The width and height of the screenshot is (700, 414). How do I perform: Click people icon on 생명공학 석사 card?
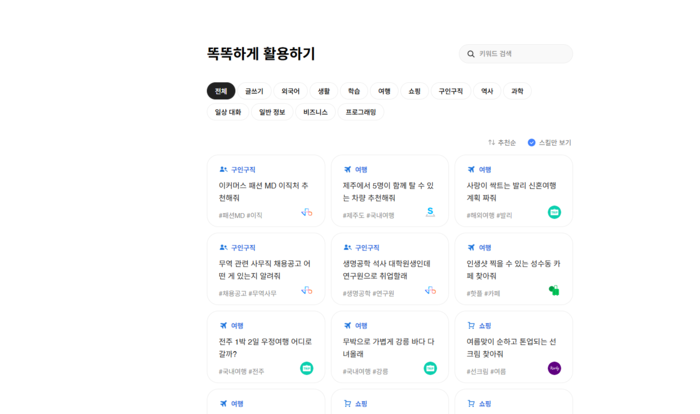coord(347,247)
